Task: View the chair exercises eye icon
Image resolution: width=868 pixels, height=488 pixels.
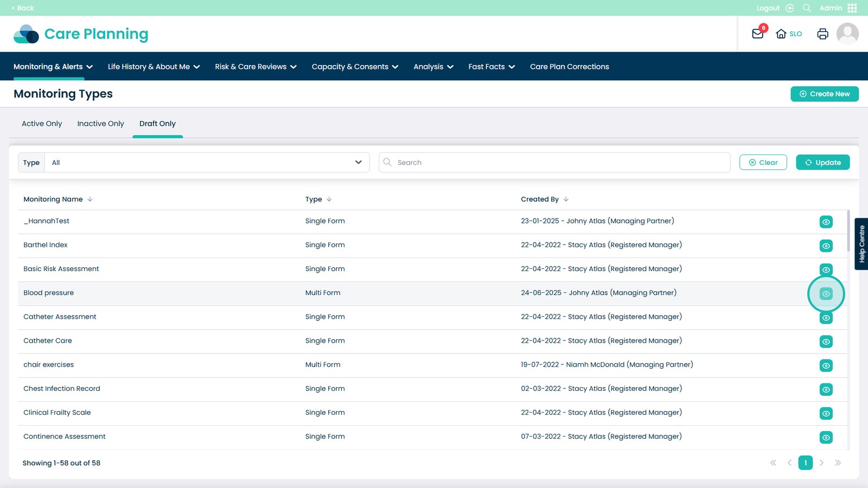Action: 826,365
